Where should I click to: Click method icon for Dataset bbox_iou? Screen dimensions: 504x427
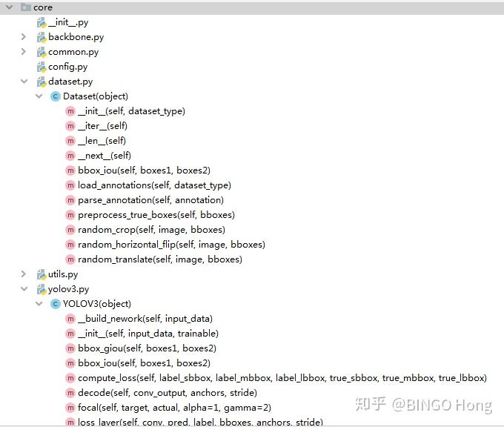pos(70,171)
